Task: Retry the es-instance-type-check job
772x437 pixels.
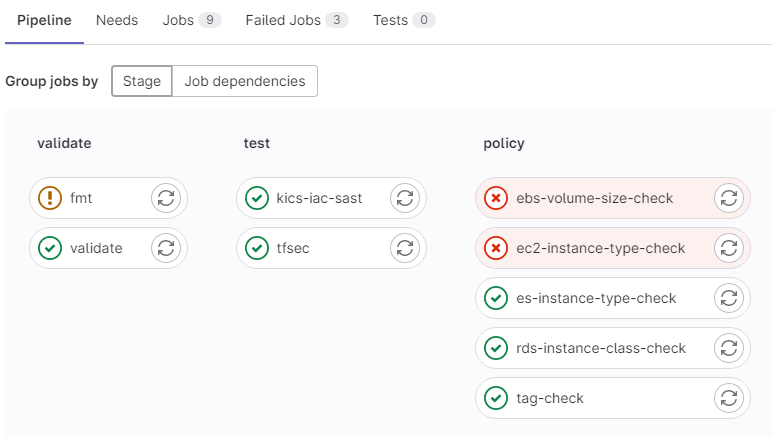Action: (x=729, y=298)
